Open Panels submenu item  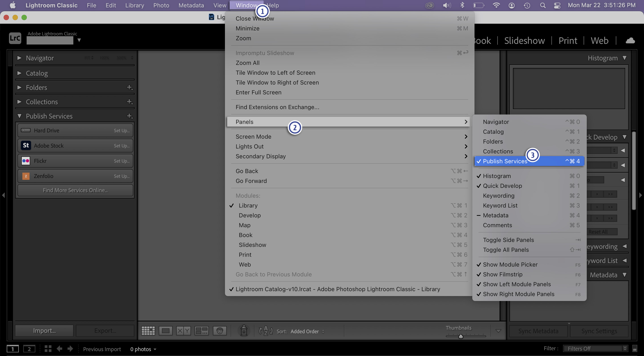tap(349, 122)
